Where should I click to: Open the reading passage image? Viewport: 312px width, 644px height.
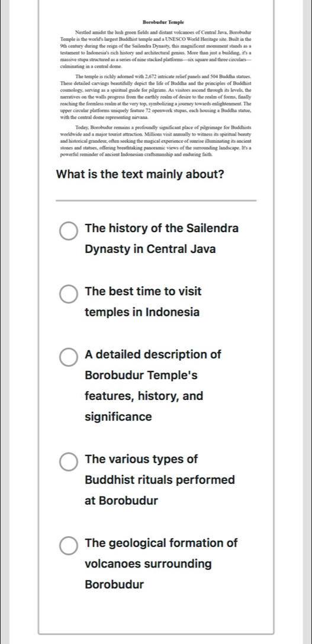pos(156,88)
